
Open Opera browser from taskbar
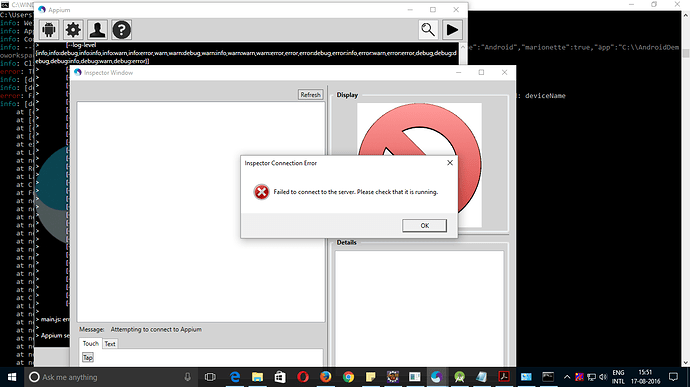303,377
